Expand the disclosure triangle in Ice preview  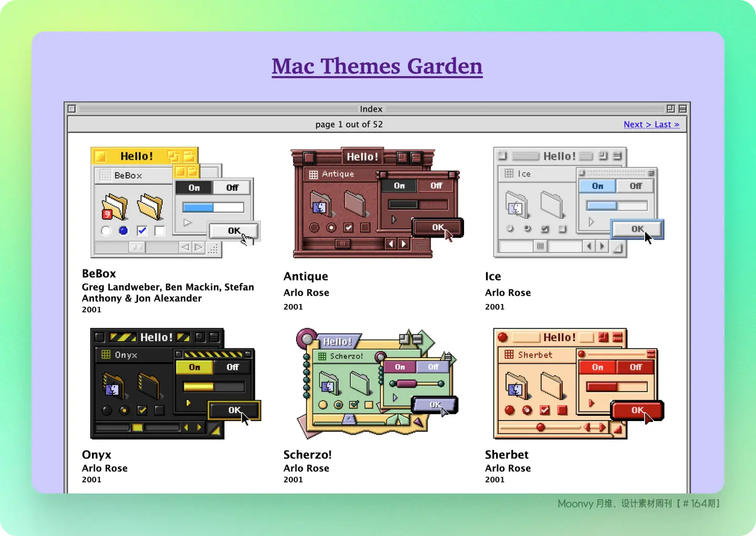[591, 222]
